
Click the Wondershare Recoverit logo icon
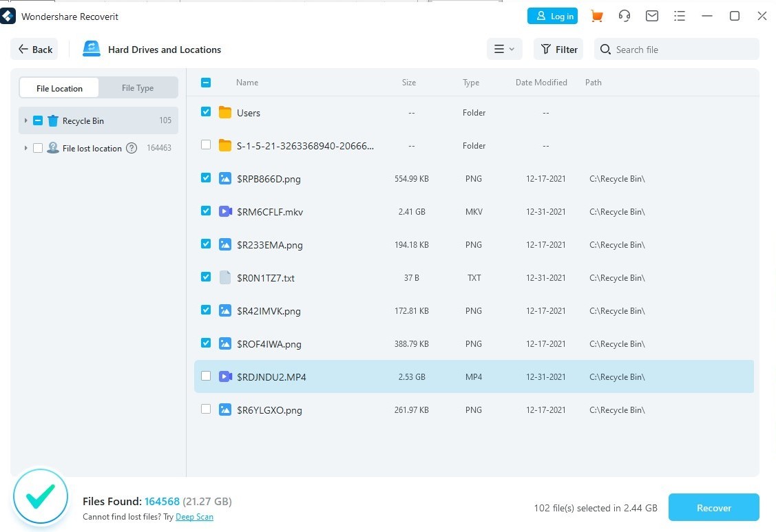click(x=8, y=16)
